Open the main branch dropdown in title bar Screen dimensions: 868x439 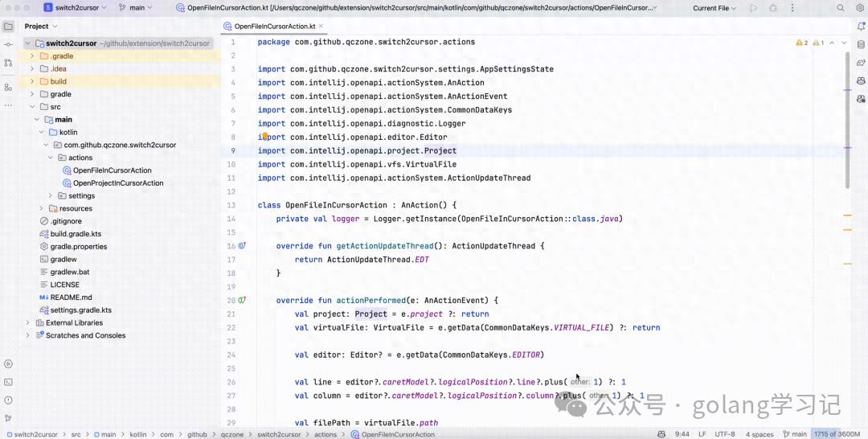pyautogui.click(x=135, y=8)
